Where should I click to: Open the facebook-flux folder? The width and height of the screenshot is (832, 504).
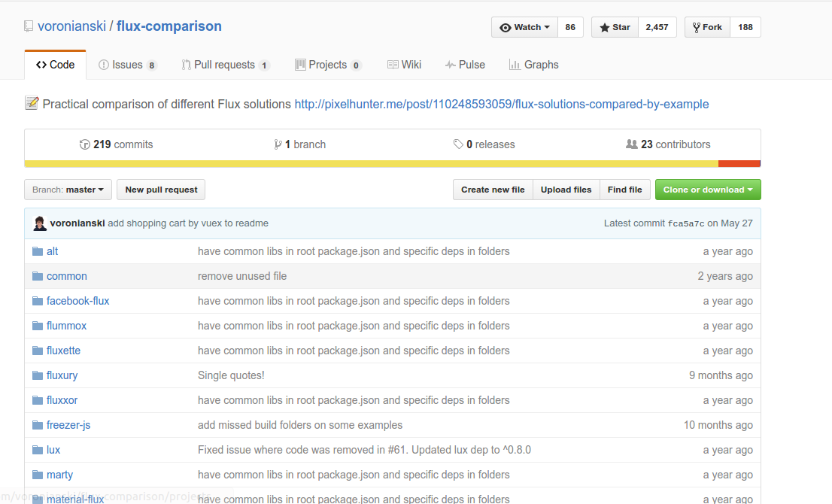click(78, 302)
